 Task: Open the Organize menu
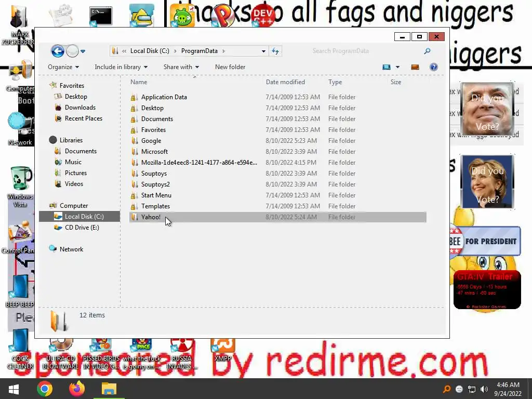click(63, 67)
